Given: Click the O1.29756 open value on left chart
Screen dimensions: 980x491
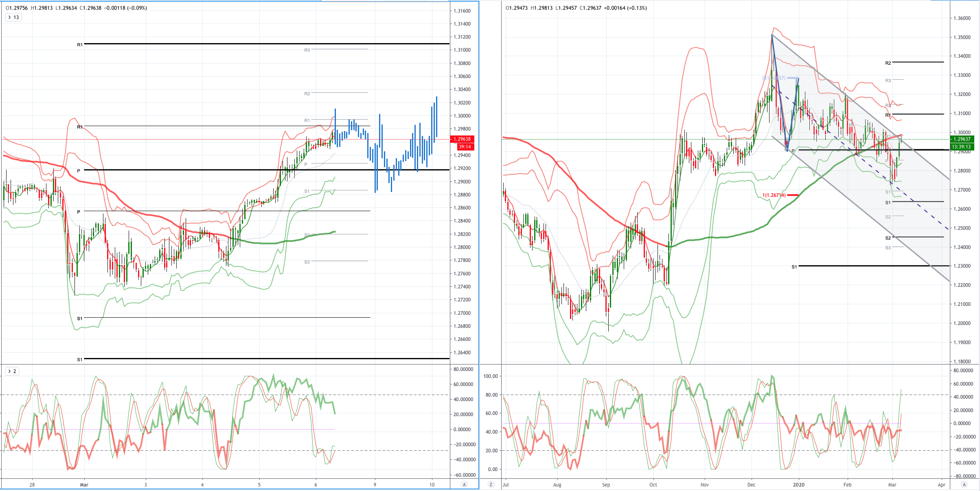Looking at the screenshot, I should click(x=17, y=8).
